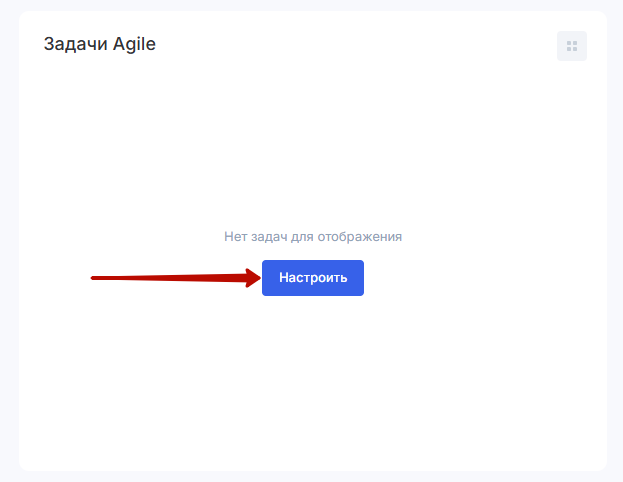Expand widget options with the grid icon
Screen dimensions: 623x482
(x=572, y=46)
